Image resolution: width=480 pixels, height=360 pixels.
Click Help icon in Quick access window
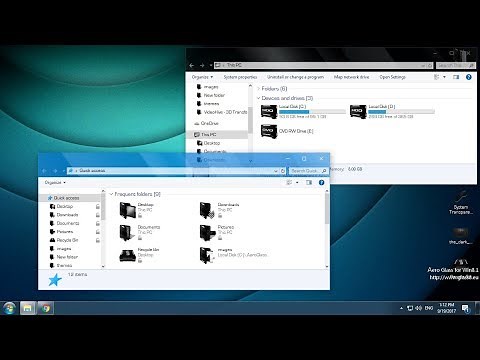click(x=321, y=182)
